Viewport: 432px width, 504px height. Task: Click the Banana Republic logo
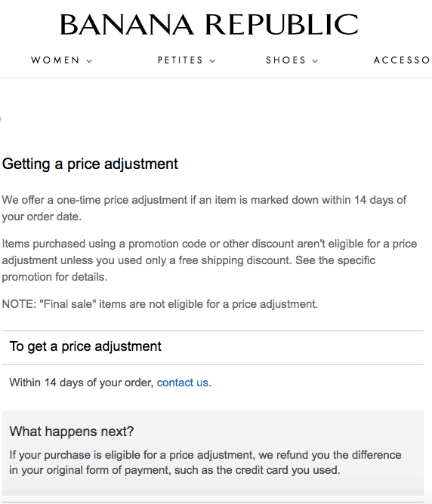click(x=209, y=24)
